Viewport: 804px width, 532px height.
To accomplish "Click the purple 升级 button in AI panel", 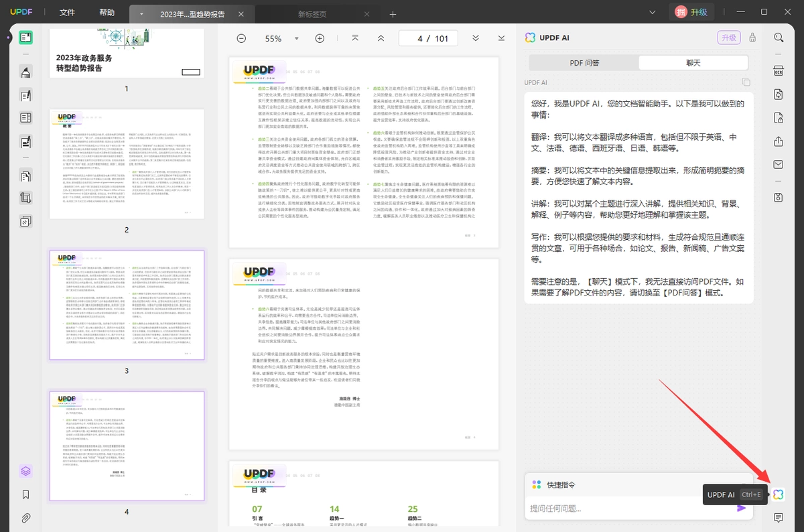I will [x=728, y=38].
